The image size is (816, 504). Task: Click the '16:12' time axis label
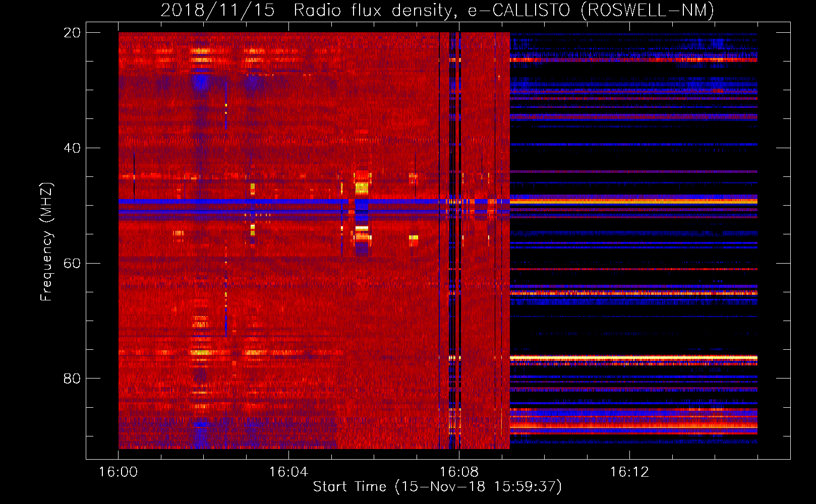(629, 472)
